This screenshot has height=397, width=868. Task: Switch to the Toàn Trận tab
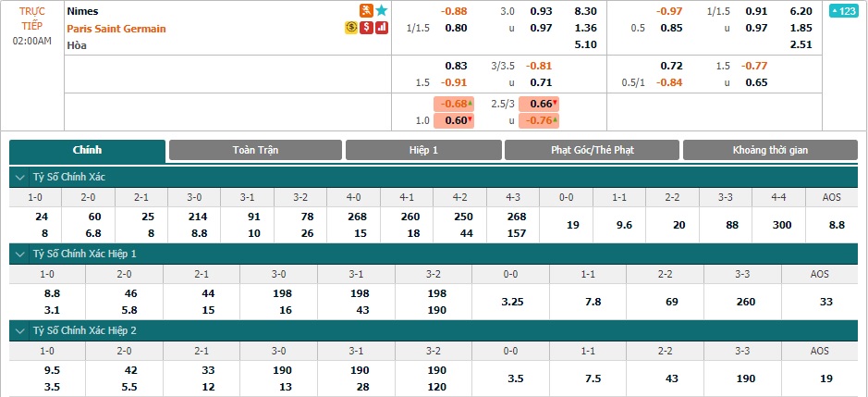[x=255, y=150]
